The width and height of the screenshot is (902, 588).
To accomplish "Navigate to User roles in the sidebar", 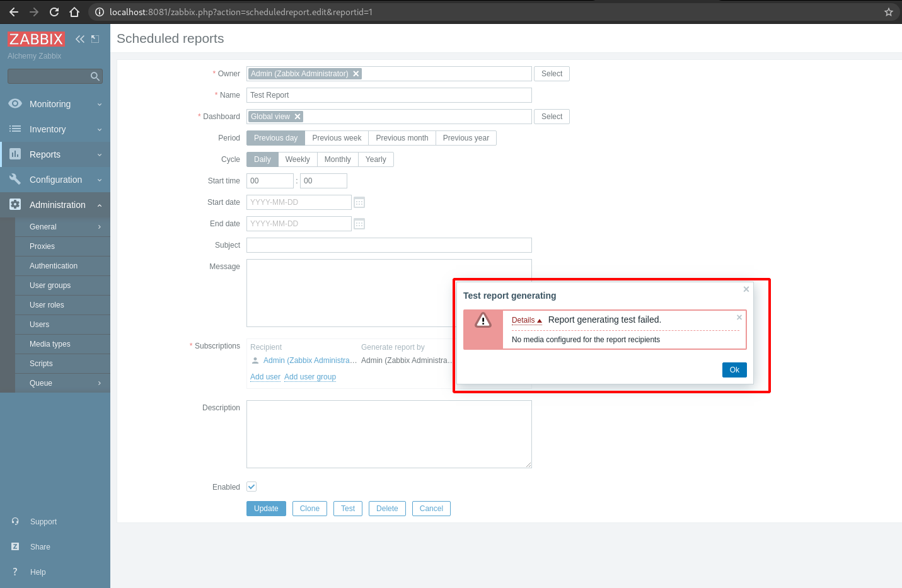I will pyautogui.click(x=47, y=304).
